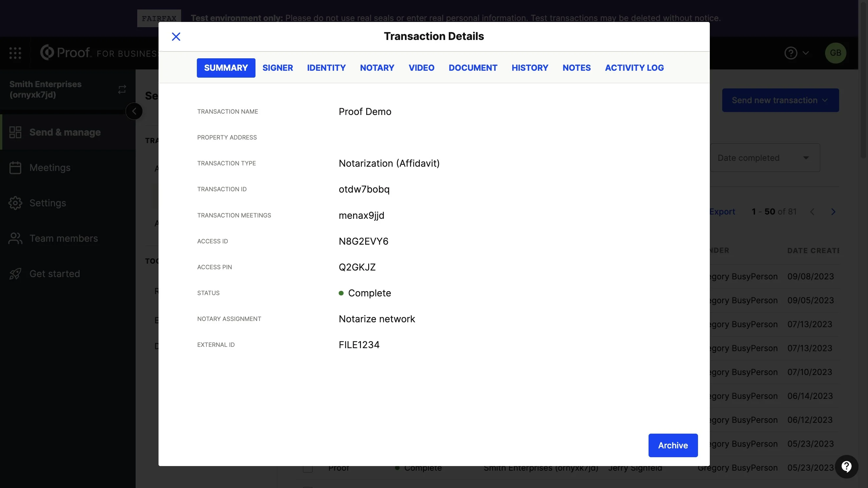Archive this transaction
The width and height of the screenshot is (868, 488).
pos(672,445)
